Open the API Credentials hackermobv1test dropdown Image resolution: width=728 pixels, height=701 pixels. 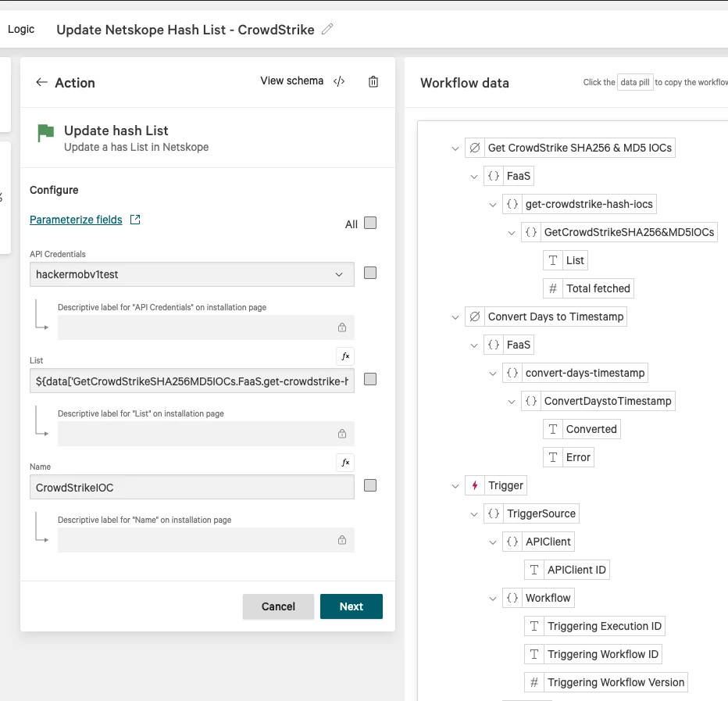[x=191, y=274]
